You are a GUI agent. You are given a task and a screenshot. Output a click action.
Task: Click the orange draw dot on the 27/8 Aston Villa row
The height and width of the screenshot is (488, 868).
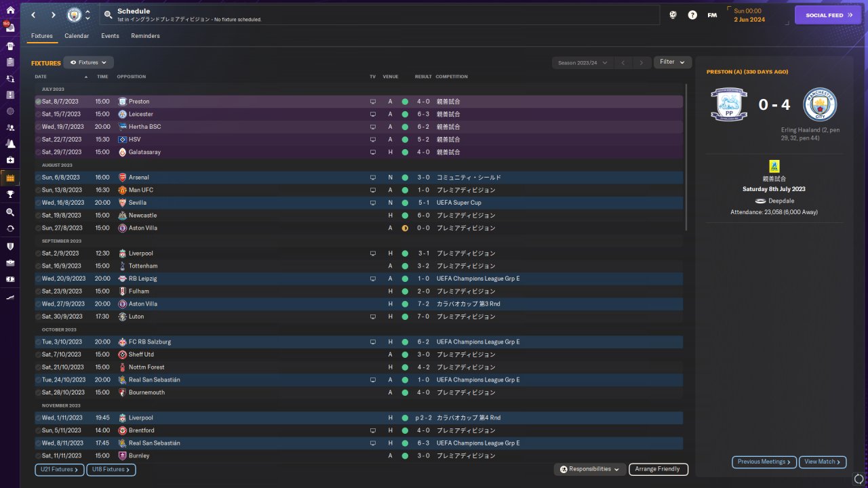coord(405,228)
